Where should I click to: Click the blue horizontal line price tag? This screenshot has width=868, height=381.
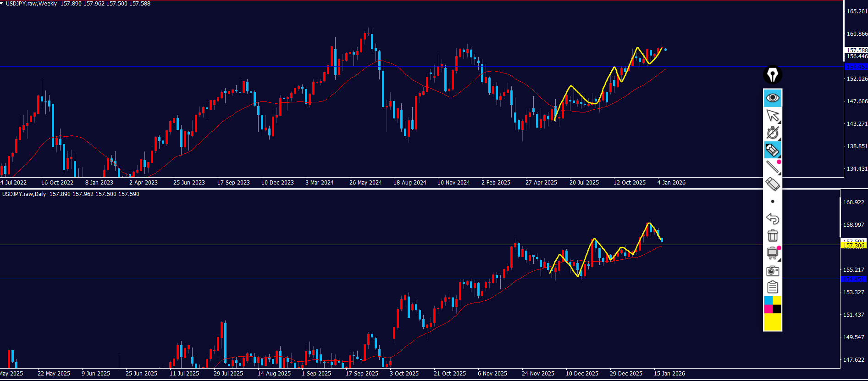pos(856,67)
